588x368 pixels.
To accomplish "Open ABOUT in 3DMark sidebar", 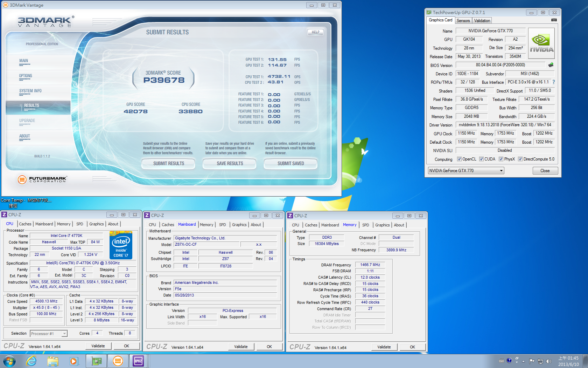I will point(24,136).
